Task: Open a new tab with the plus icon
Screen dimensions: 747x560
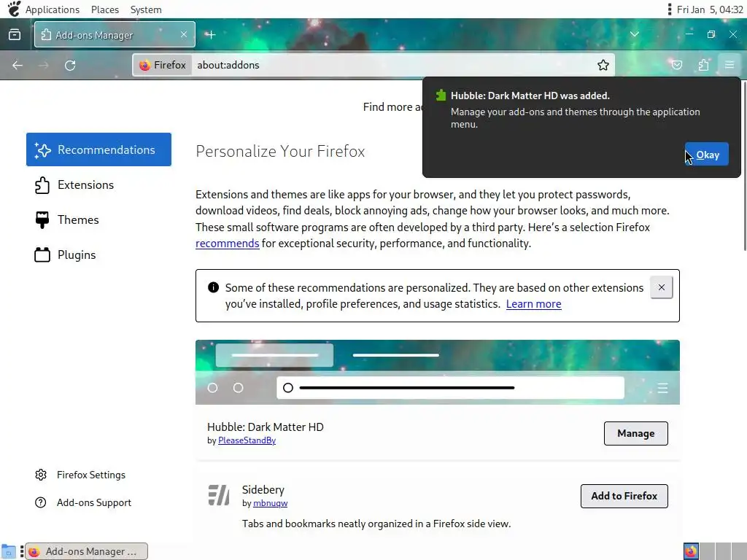Action: (x=211, y=34)
